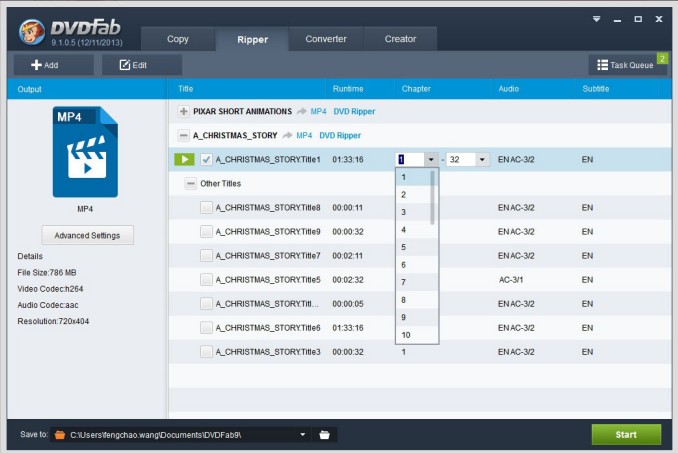Switch to the Copy tab

[178, 39]
